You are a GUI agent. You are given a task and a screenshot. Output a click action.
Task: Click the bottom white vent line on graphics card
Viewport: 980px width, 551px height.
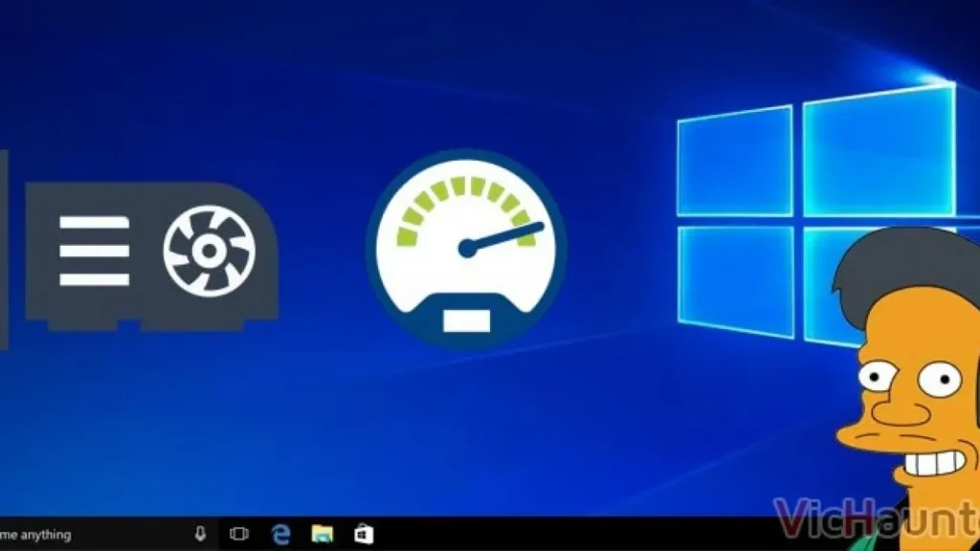(x=94, y=279)
